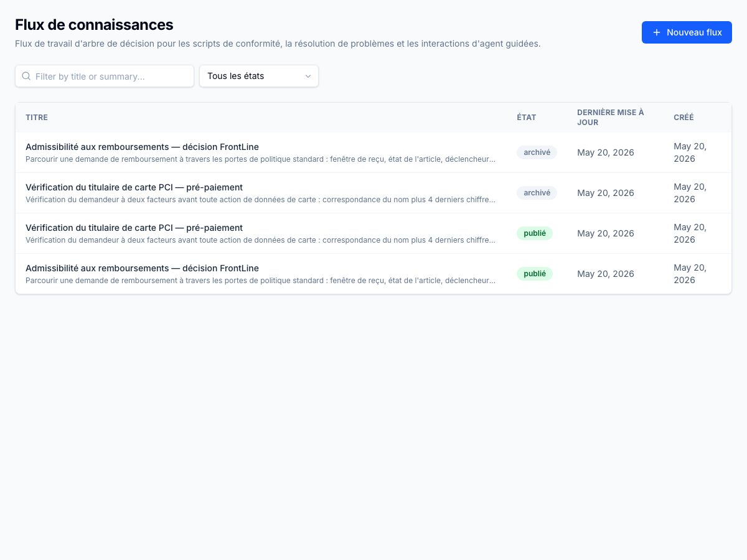This screenshot has height=560, width=747.
Task: Create a flow with the Nouveau flux button
Action: (x=687, y=32)
